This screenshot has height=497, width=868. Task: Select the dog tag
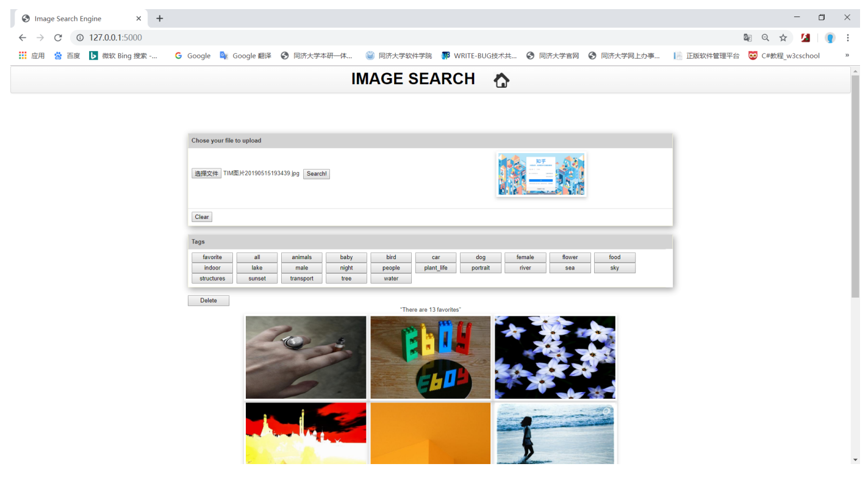[x=481, y=257]
